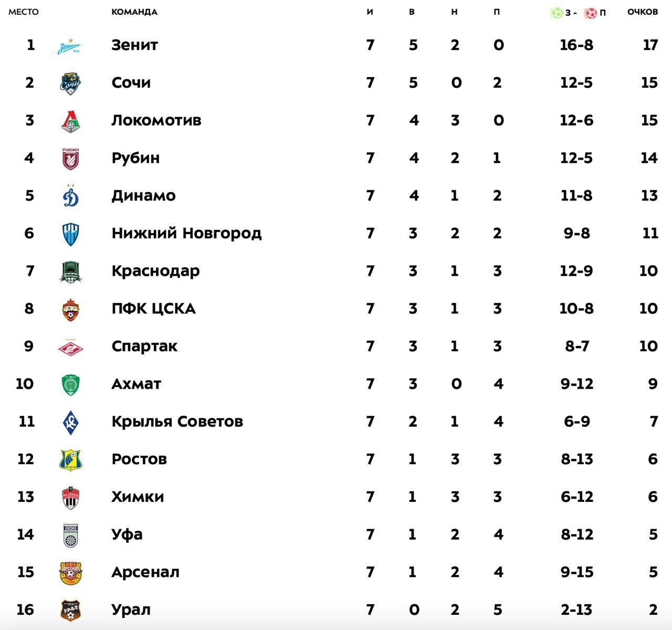Click the red goals-conceded ball icon

coord(591,13)
